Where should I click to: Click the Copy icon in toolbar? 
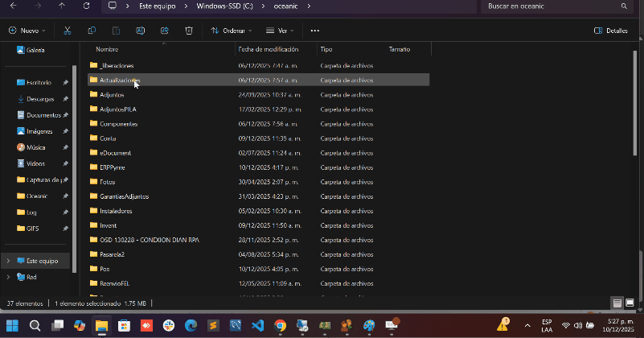click(x=92, y=31)
